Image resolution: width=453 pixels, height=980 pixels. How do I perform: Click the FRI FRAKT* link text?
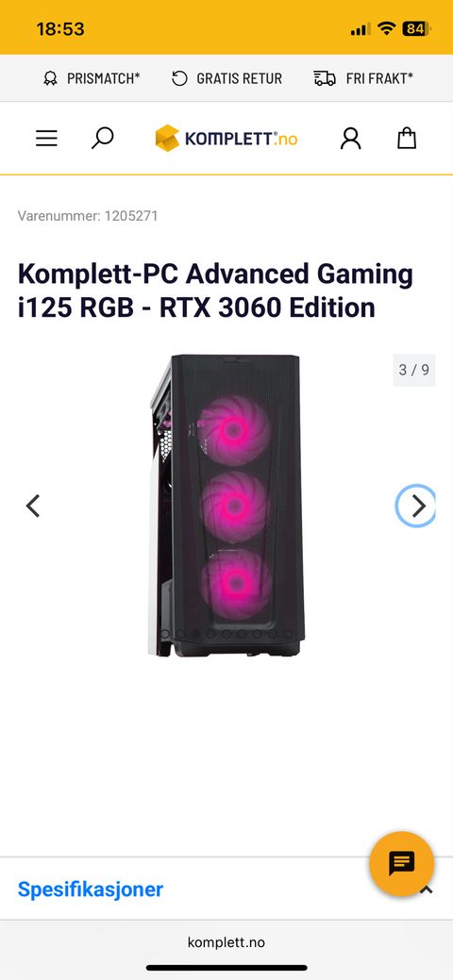[x=379, y=78]
